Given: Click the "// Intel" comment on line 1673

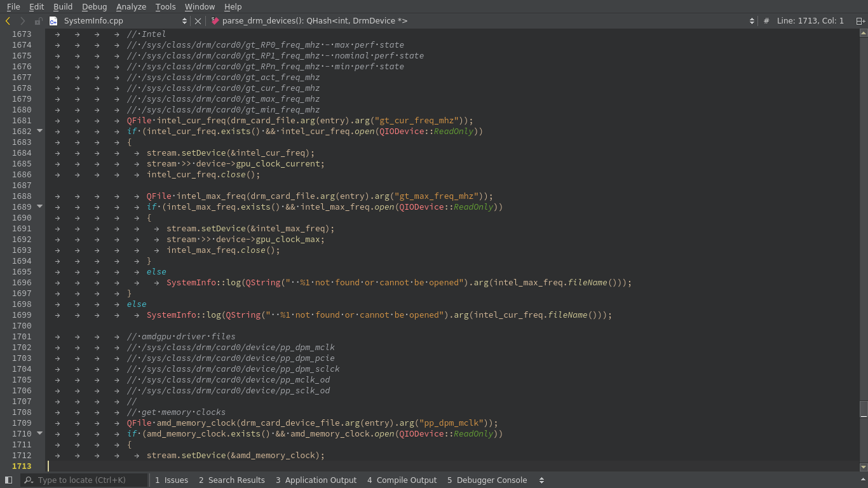Looking at the screenshot, I should [x=146, y=34].
